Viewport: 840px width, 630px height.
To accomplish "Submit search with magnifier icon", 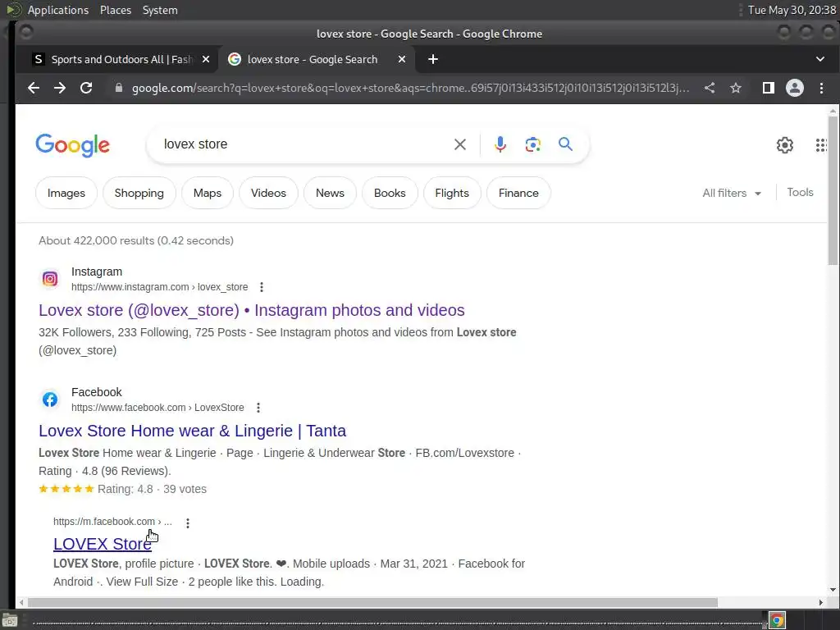I will tap(565, 144).
